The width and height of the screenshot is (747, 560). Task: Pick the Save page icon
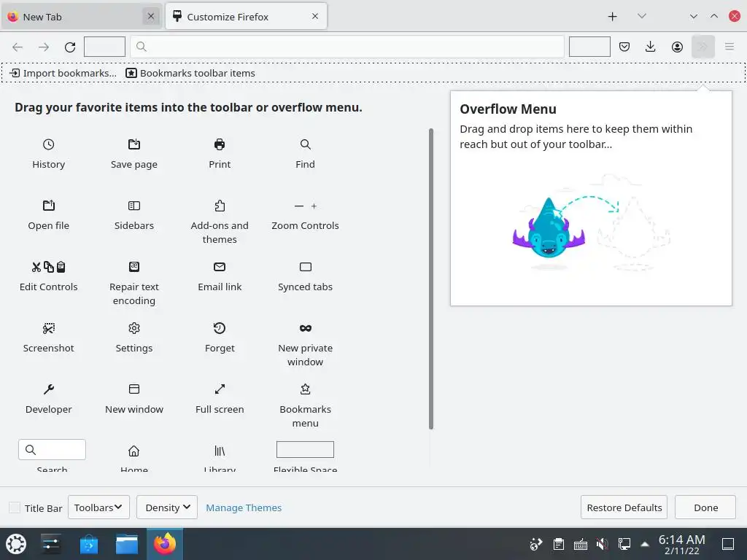coord(134,144)
